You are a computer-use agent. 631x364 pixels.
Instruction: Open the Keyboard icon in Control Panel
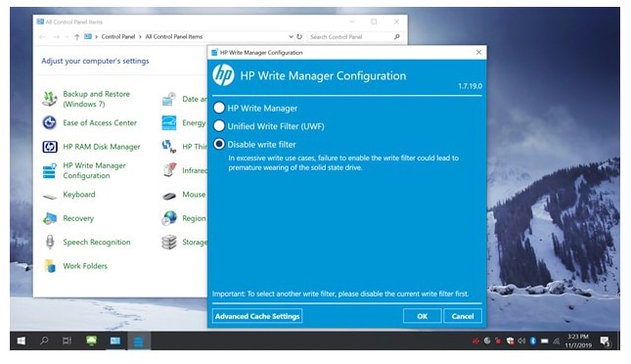(50, 196)
